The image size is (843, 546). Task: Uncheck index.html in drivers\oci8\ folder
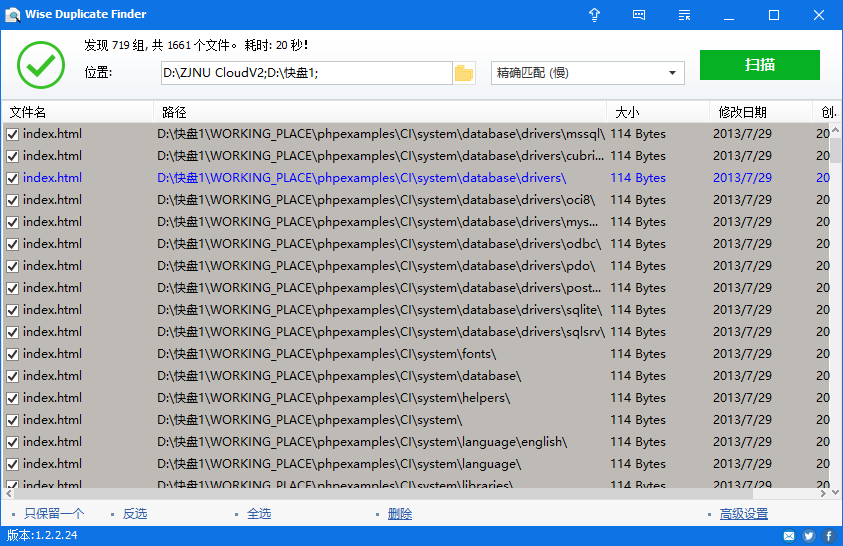point(12,200)
